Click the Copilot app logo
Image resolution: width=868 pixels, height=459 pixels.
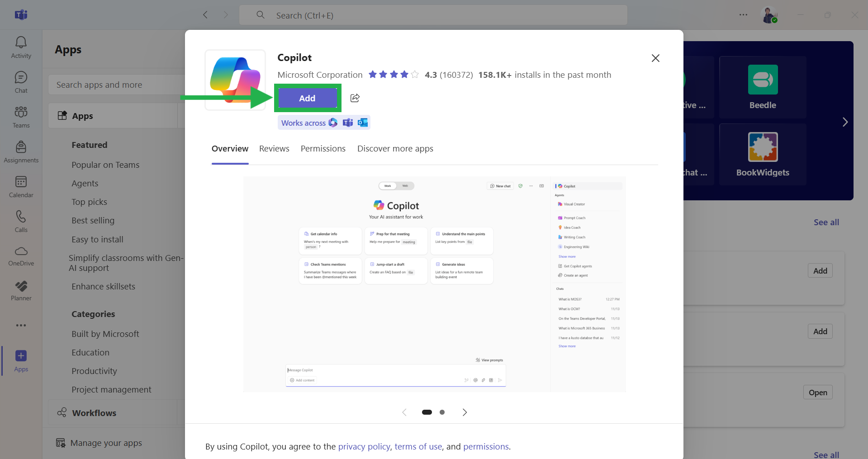pos(235,80)
